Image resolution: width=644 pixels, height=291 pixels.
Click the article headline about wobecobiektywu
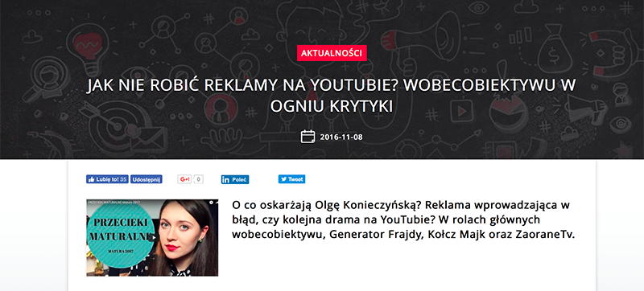tap(331, 96)
